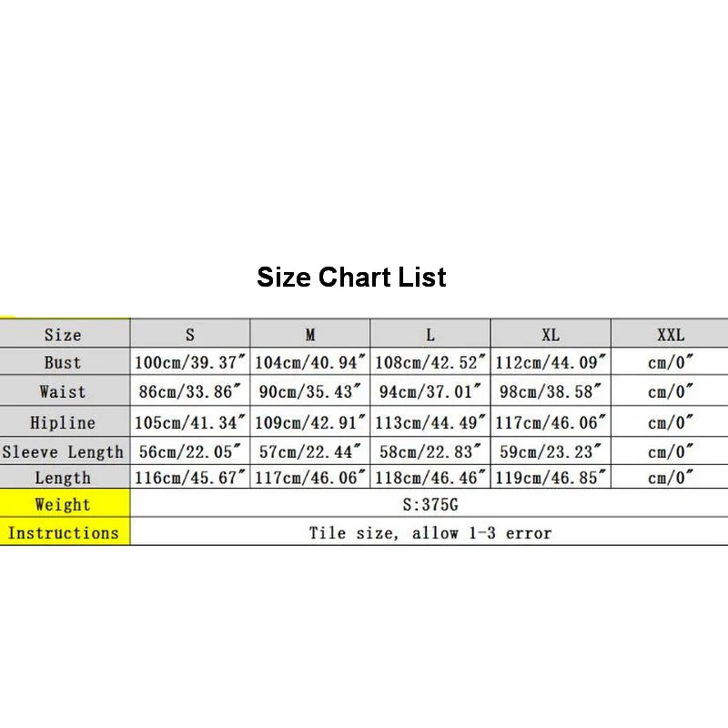Screen dimensions: 728x728
Task: Click the Tile size, allow 1-3 error text
Action: [x=430, y=532]
